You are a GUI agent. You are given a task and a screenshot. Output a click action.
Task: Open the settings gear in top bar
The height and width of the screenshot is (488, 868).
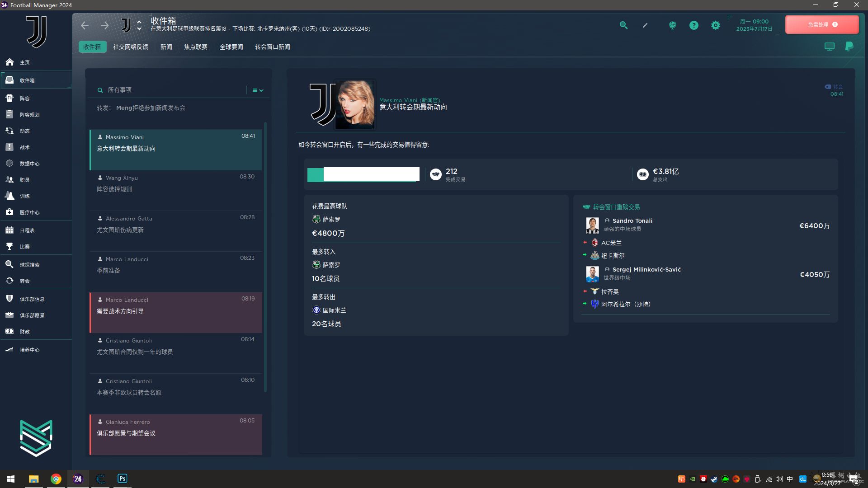[715, 25]
